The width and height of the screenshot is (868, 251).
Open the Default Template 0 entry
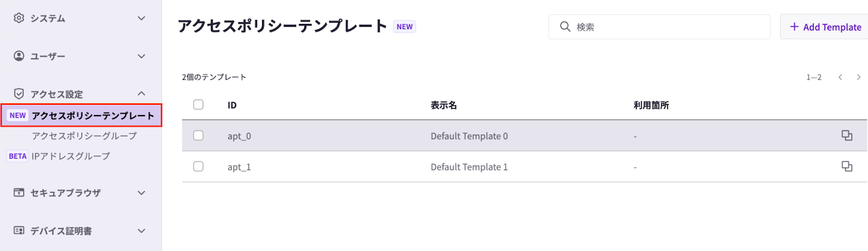(x=469, y=136)
